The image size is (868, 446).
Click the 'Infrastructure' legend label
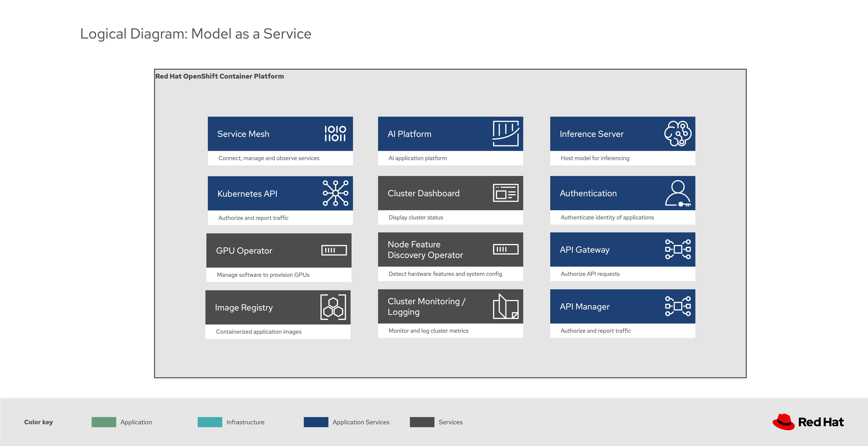[245, 422]
